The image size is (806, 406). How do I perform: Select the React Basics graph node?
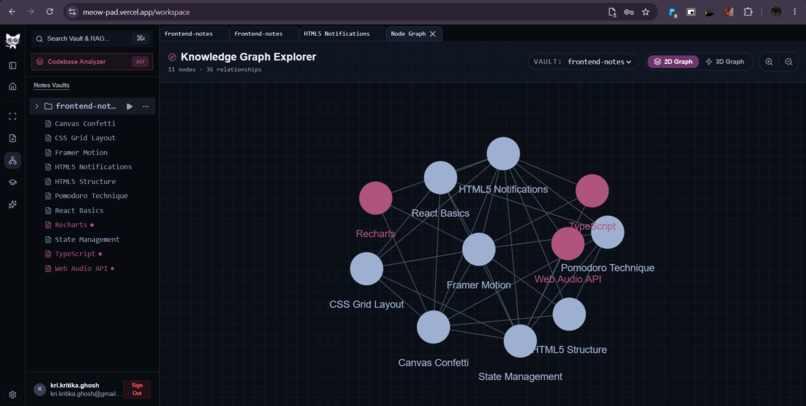[x=441, y=177]
